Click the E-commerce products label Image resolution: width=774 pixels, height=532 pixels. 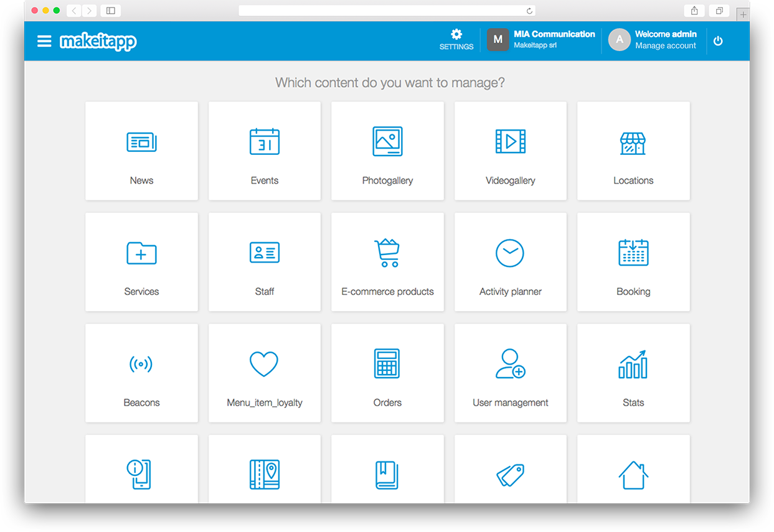click(x=387, y=291)
